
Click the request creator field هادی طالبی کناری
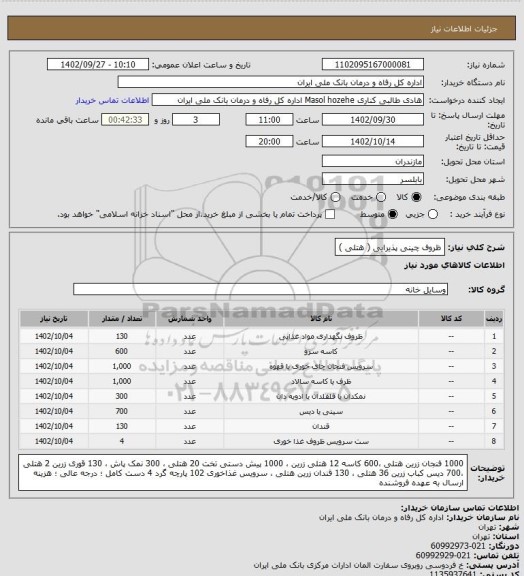[288, 100]
